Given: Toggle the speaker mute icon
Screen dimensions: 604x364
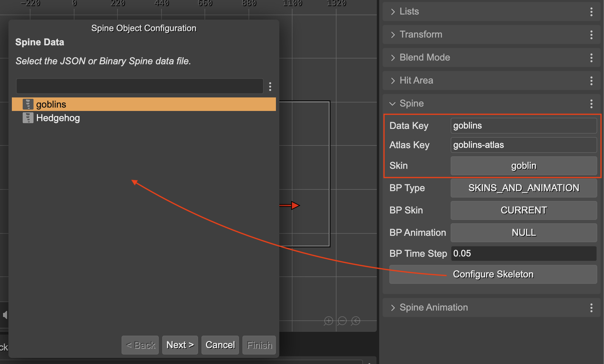Looking at the screenshot, I should [5, 315].
